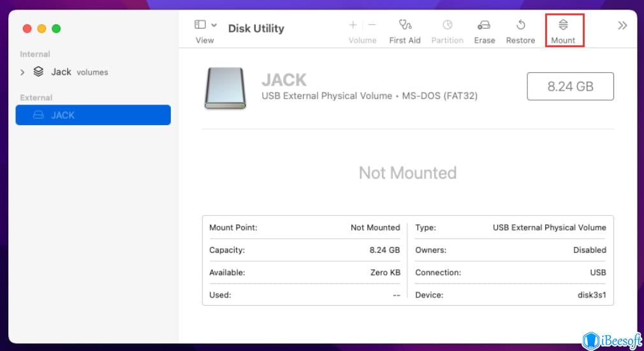Click the Mount Point row in table
This screenshot has height=351, width=644.
pos(304,227)
